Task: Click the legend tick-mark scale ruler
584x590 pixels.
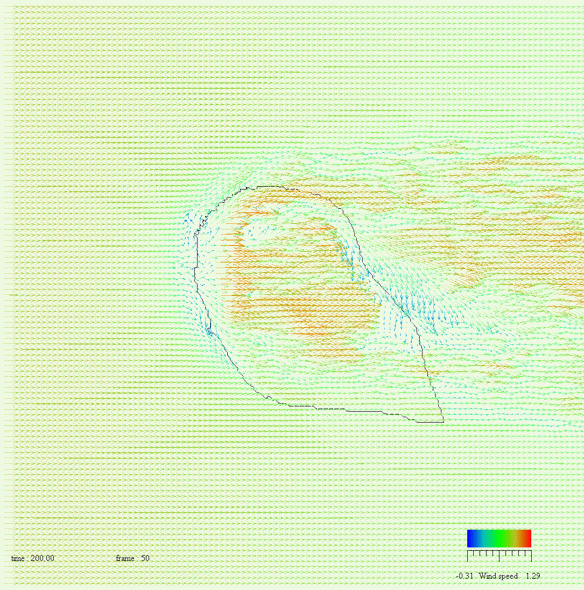Action: 499,556
